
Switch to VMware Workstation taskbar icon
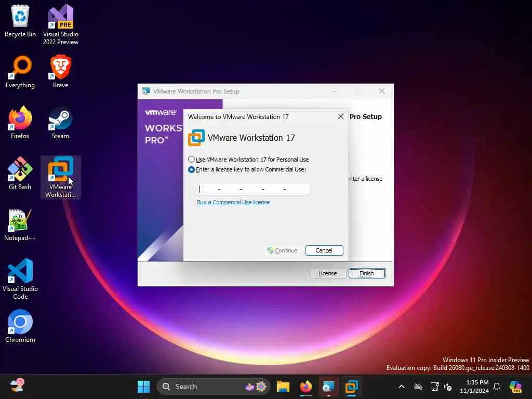pos(352,387)
